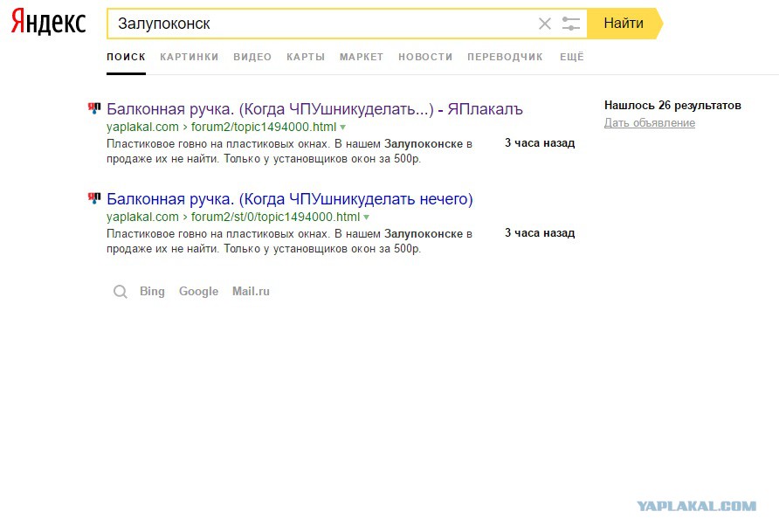Click the forum2/topic1494000.html path link
The height and width of the screenshot is (532, 779).
264,128
